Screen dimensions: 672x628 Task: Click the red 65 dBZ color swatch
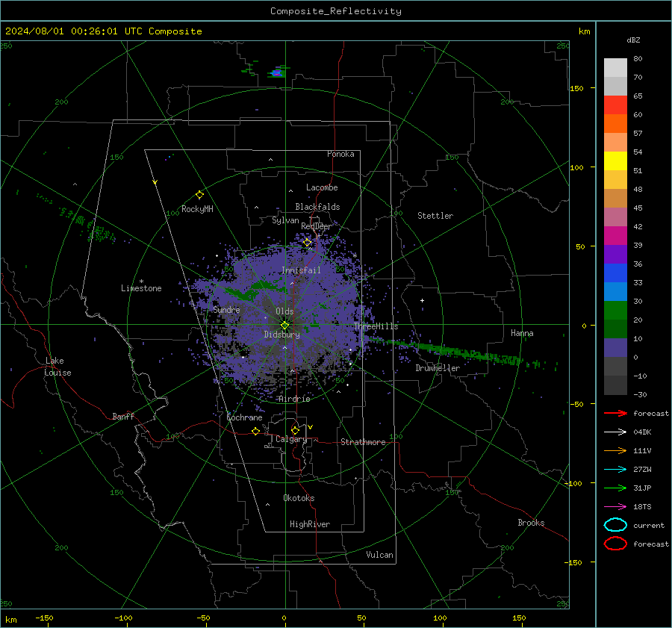[x=615, y=105]
